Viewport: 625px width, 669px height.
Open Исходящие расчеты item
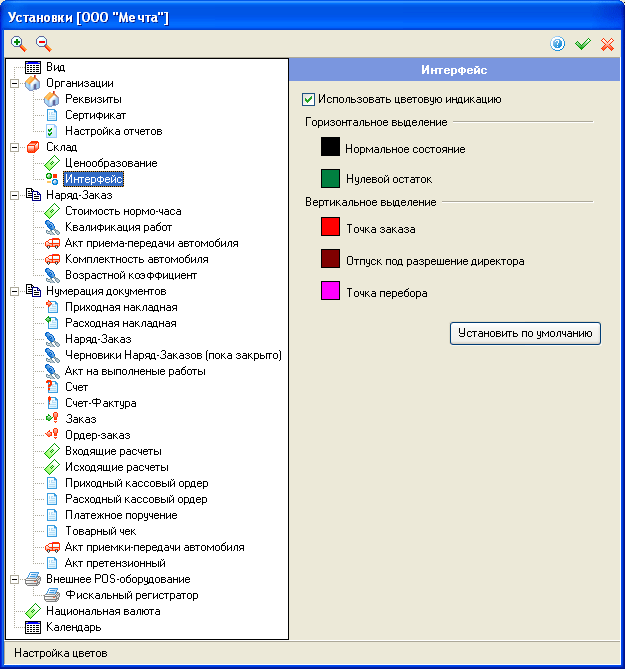pyautogui.click(x=116, y=467)
